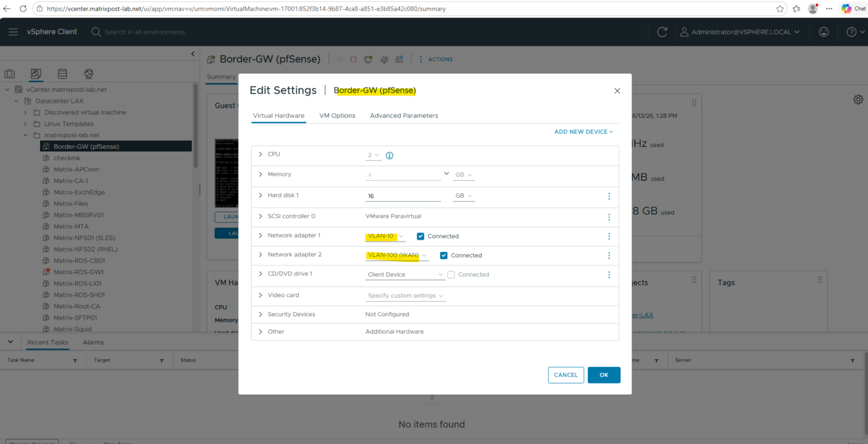
Task: Collapse the inventory sidebar panel
Action: click(193, 54)
